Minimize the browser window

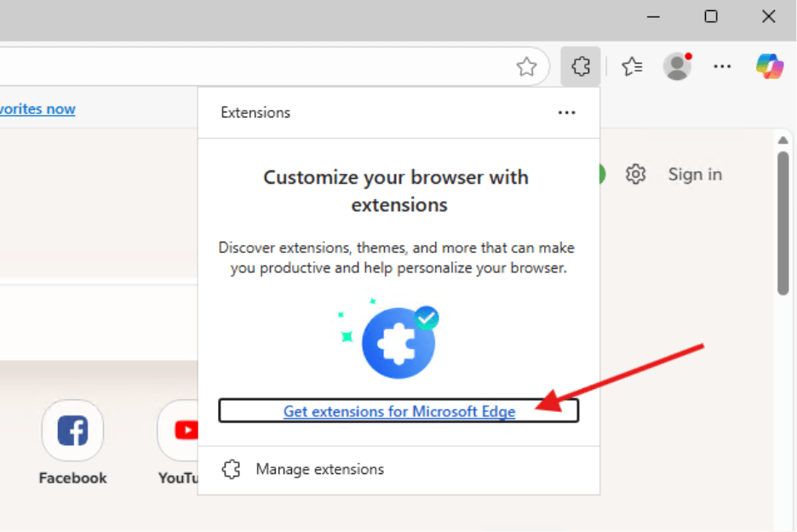point(653,16)
